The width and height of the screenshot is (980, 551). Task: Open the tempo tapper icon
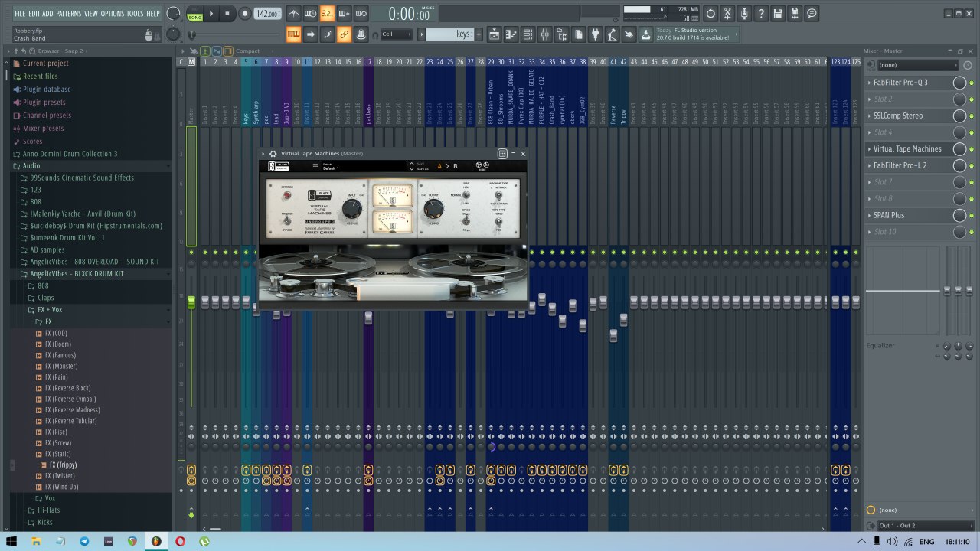(612, 34)
